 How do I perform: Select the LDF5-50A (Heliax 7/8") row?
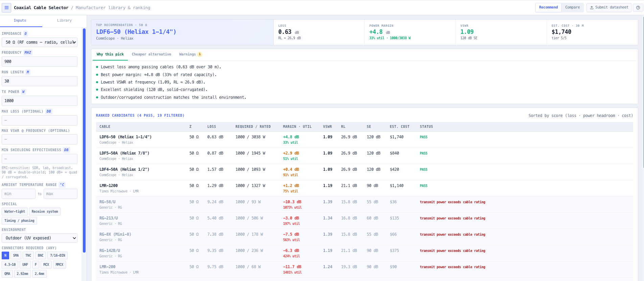[x=365, y=156]
